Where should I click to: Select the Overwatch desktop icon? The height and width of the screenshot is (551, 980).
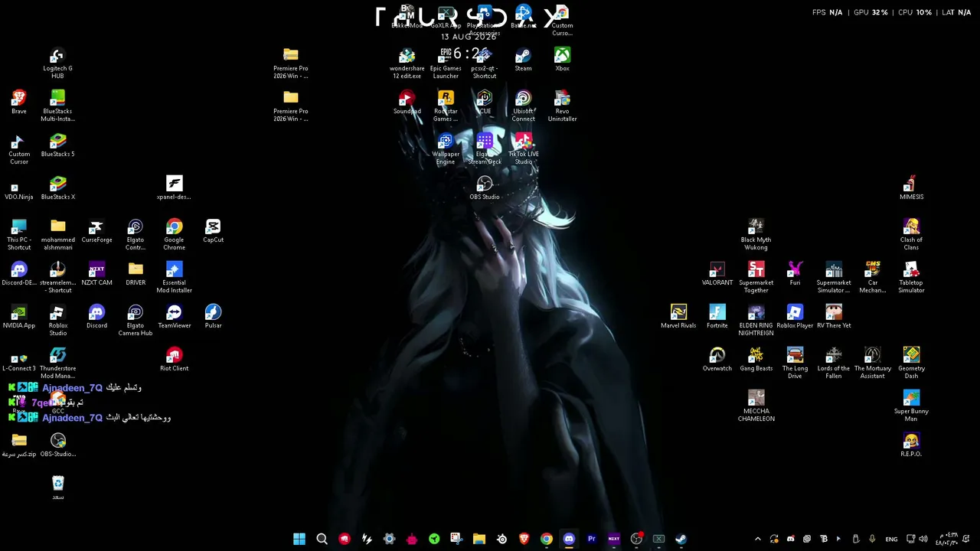pos(717,360)
